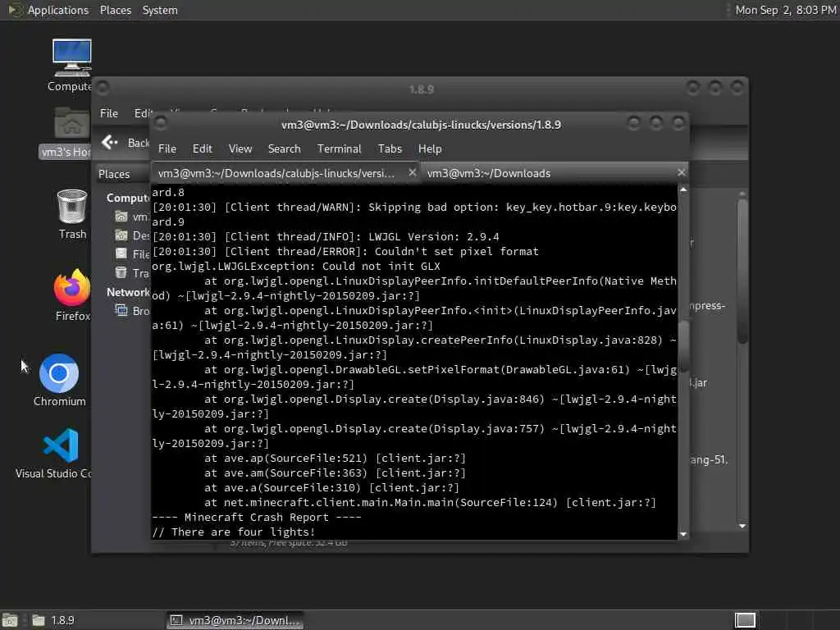This screenshot has width=840, height=630.
Task: Select the File System entry in the sidebar
Action: pos(132,254)
